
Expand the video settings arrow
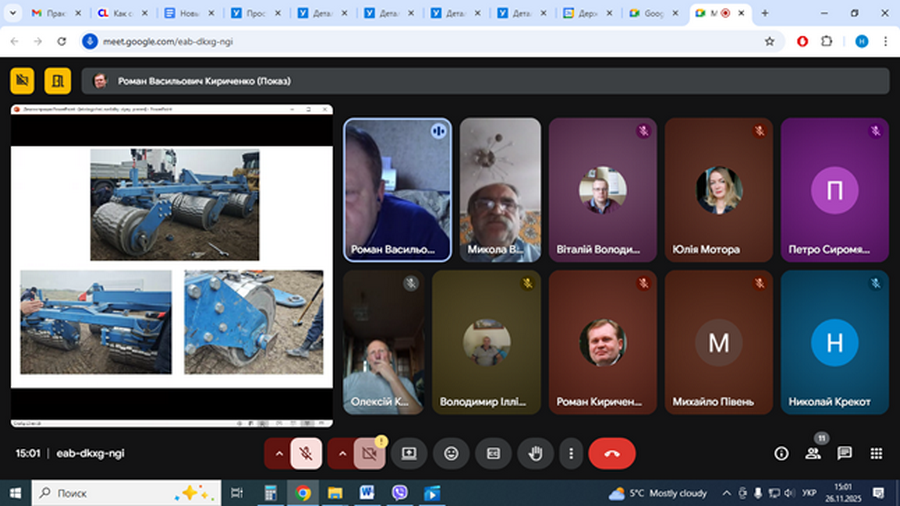point(342,453)
